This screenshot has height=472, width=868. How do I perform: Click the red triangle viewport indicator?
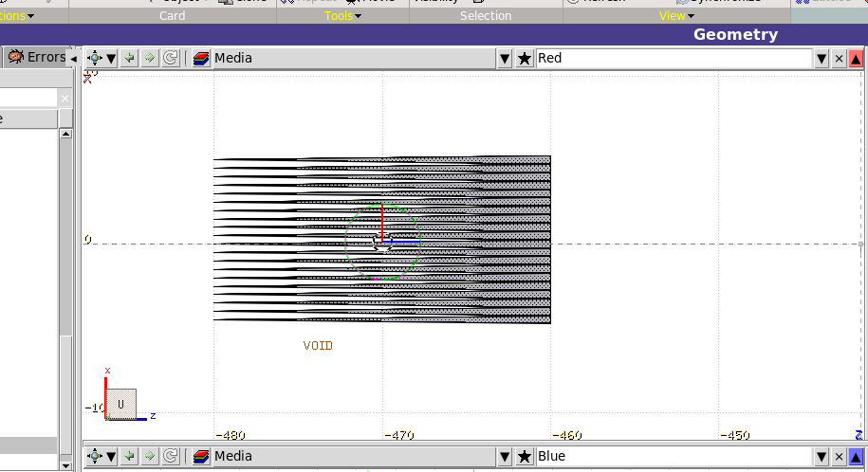coord(856,58)
